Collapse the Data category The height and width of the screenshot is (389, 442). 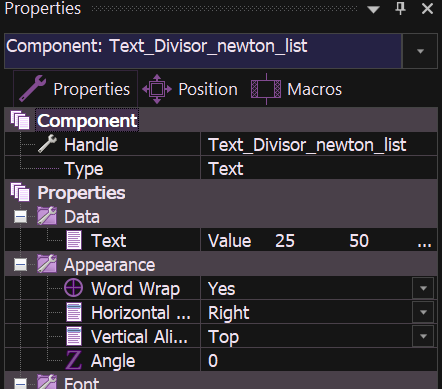[x=20, y=217]
